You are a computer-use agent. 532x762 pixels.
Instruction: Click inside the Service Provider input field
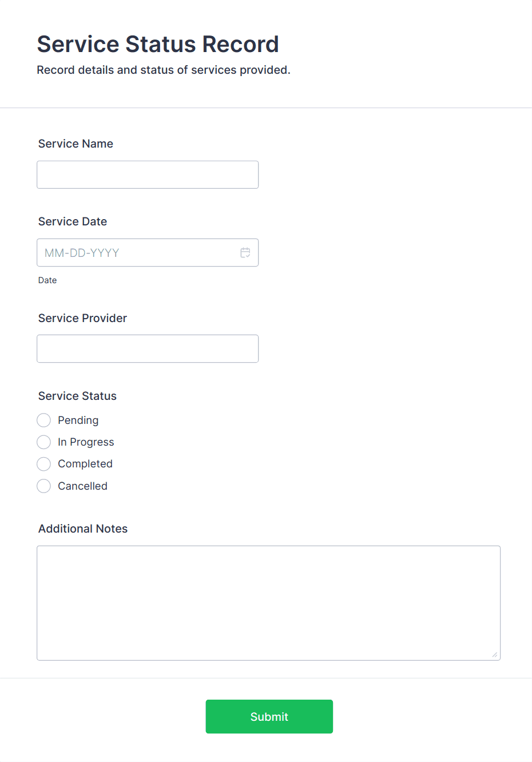(148, 348)
